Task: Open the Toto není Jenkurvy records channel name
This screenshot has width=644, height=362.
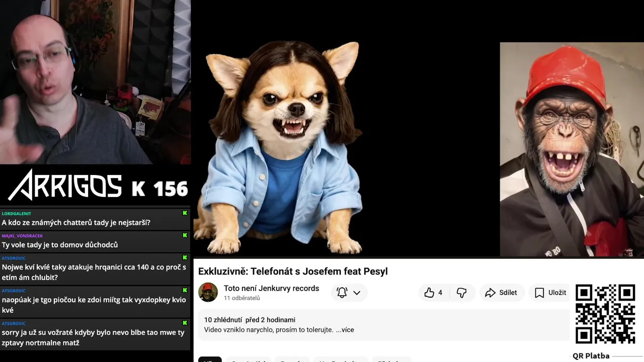Action: click(x=272, y=288)
